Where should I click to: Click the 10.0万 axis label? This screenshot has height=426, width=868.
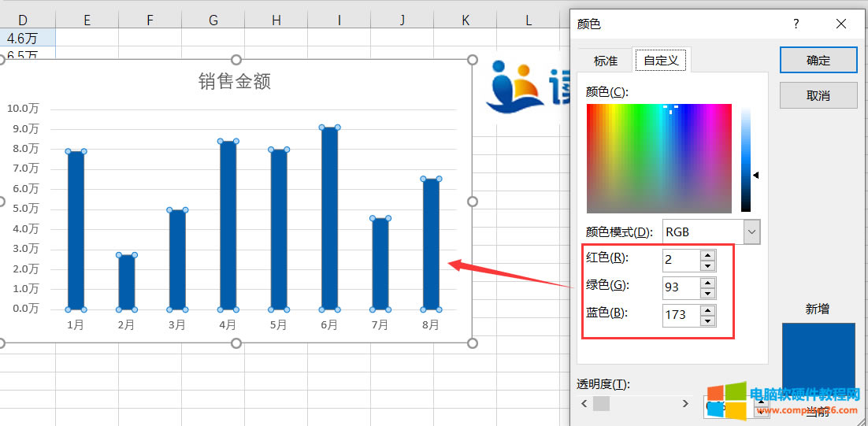[x=23, y=109]
